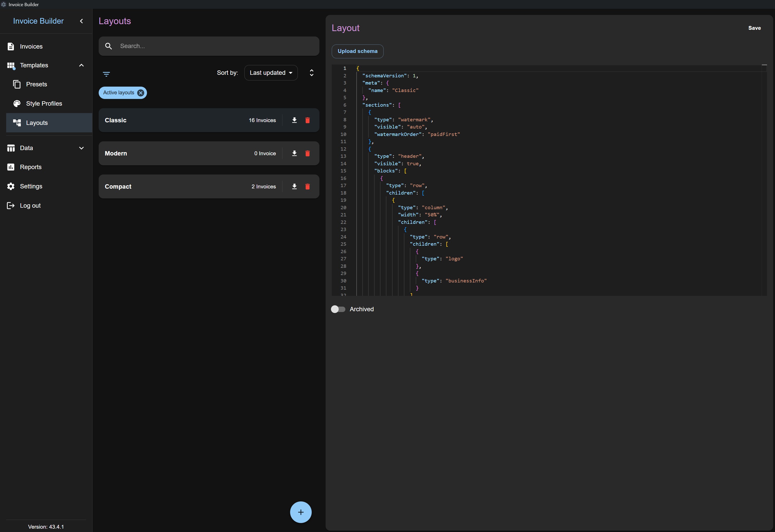
Task: Click the "schemaVersion" line in editor
Action: coord(390,76)
